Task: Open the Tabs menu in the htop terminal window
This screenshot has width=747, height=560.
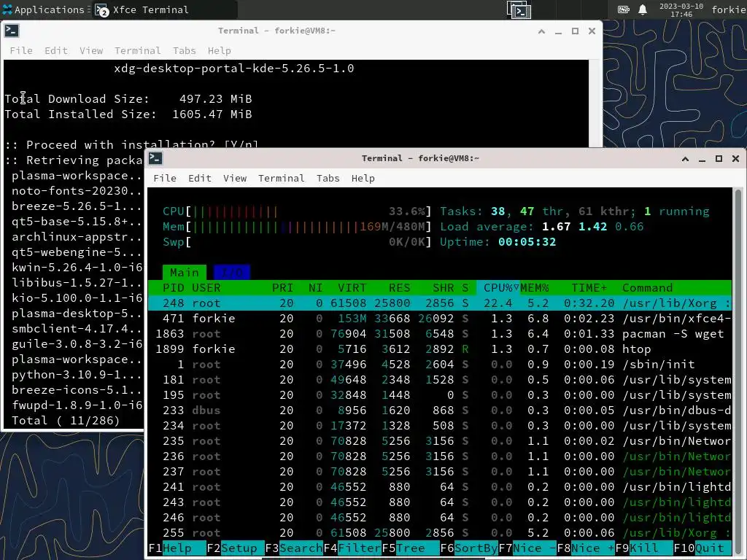Action: coord(328,178)
